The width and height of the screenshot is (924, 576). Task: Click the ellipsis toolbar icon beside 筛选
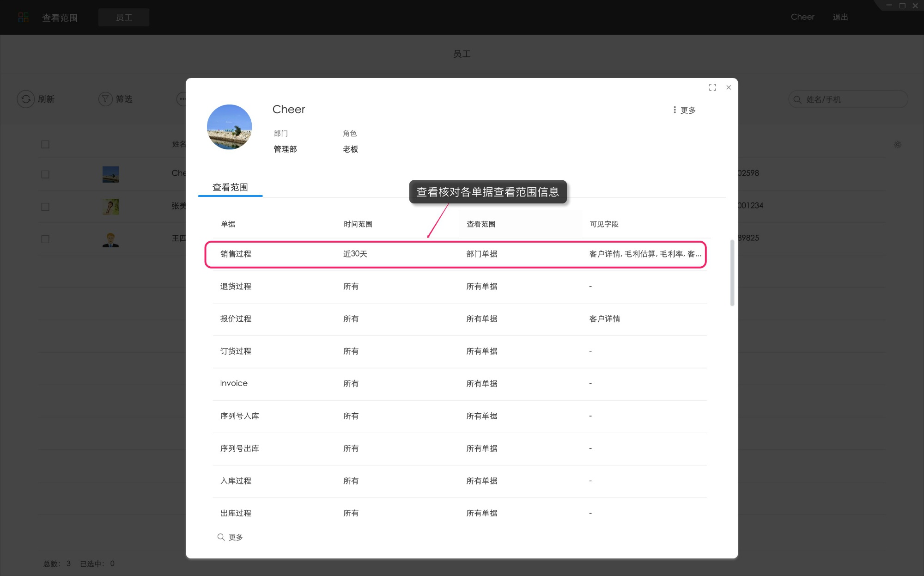tap(183, 99)
